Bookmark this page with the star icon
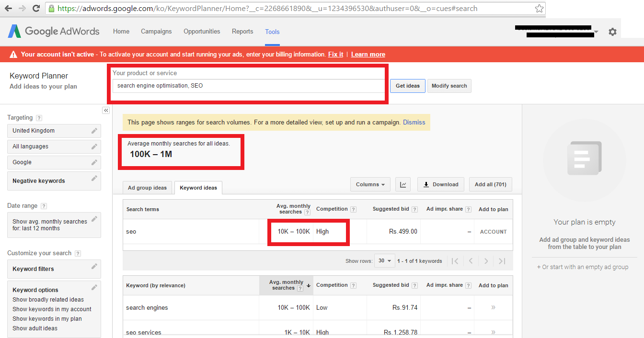 point(539,9)
